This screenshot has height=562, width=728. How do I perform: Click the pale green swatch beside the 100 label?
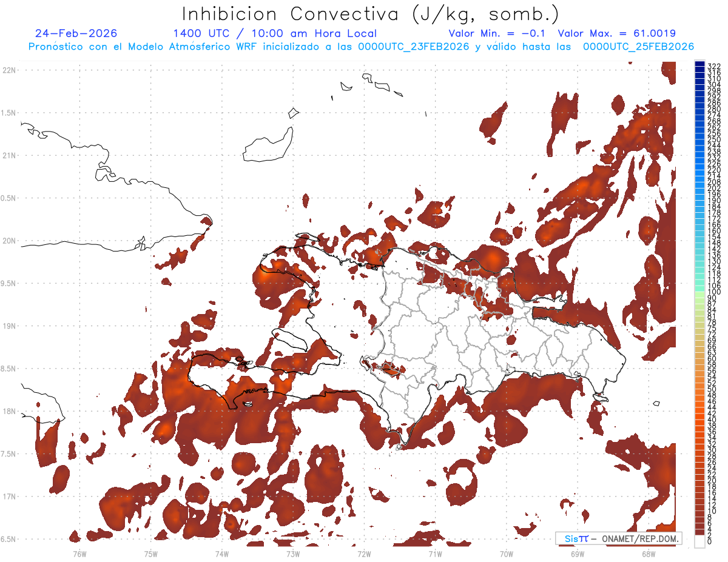[700, 293]
